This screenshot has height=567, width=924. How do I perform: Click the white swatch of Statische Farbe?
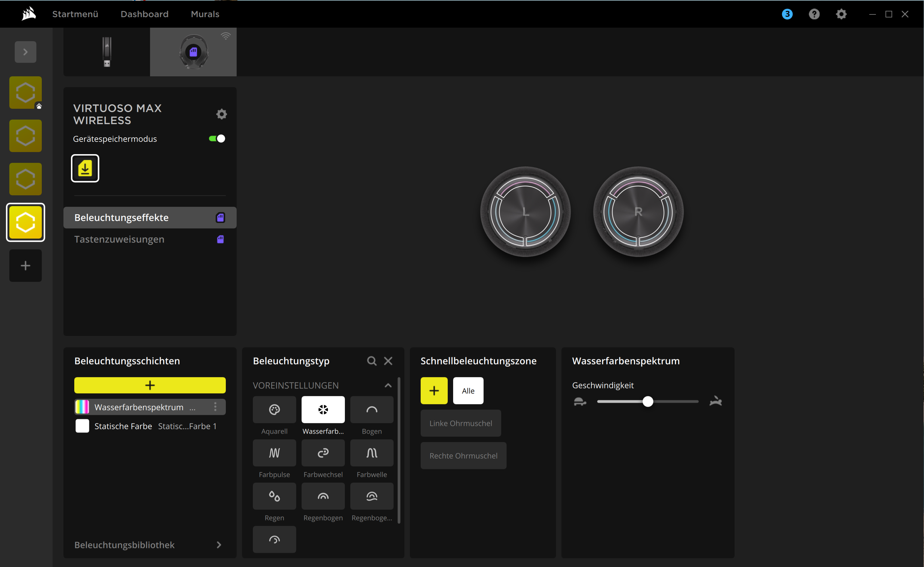pyautogui.click(x=82, y=426)
